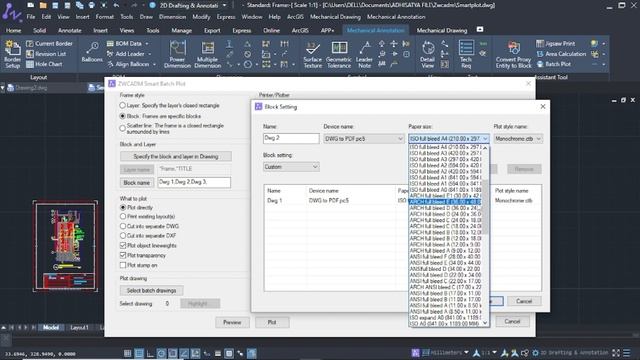Open the Surface Texture tool
This screenshot has height=360, width=640.
[313, 54]
